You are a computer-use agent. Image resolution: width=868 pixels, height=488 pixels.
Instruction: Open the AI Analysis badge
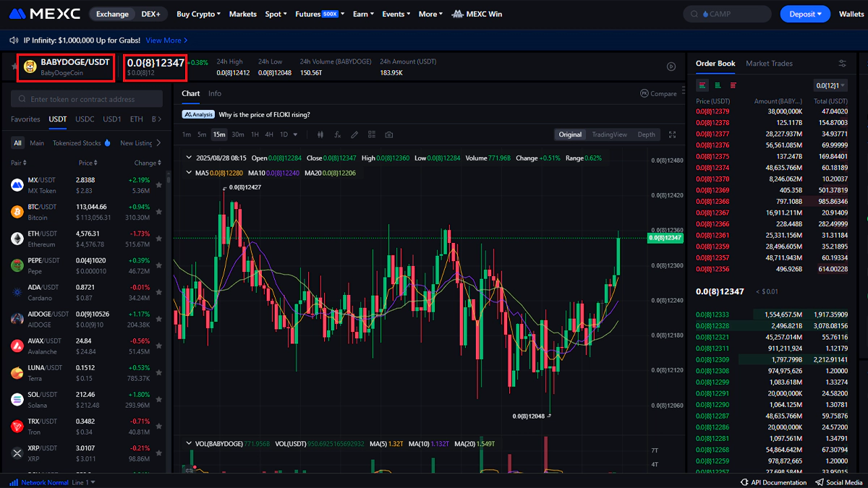198,114
